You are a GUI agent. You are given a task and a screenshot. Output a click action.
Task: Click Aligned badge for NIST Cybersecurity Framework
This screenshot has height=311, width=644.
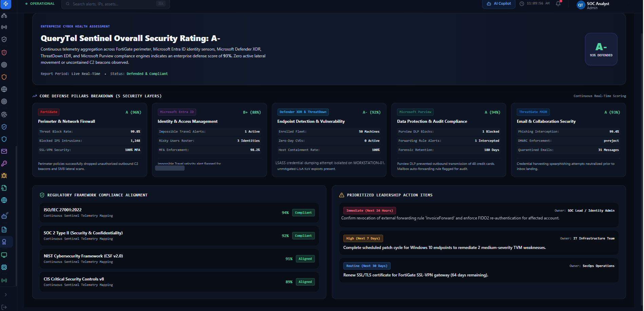pyautogui.click(x=305, y=259)
